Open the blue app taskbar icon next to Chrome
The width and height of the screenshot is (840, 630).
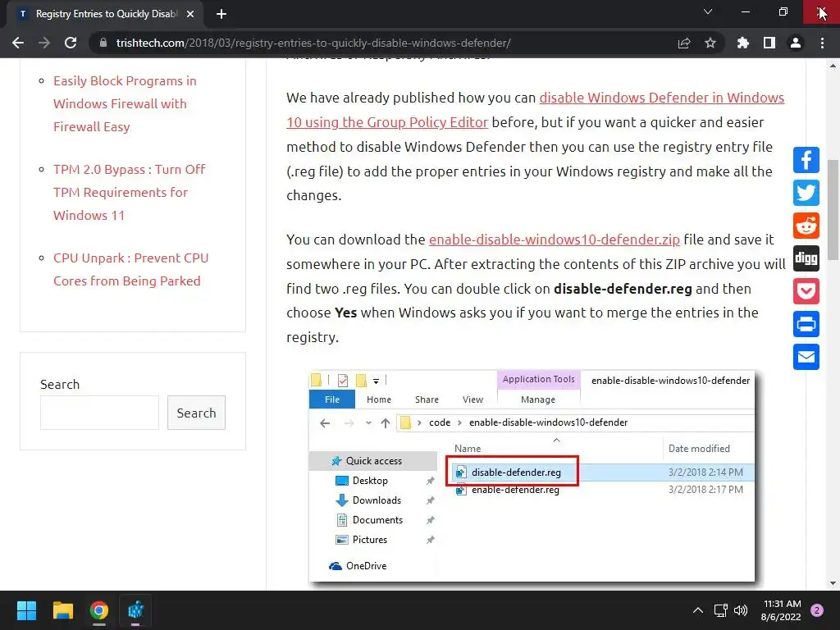tap(135, 610)
